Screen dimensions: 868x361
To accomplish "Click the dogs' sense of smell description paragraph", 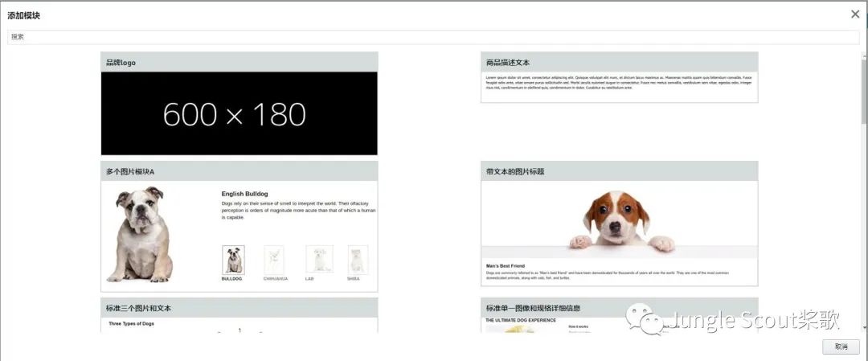I will (x=298, y=211).
